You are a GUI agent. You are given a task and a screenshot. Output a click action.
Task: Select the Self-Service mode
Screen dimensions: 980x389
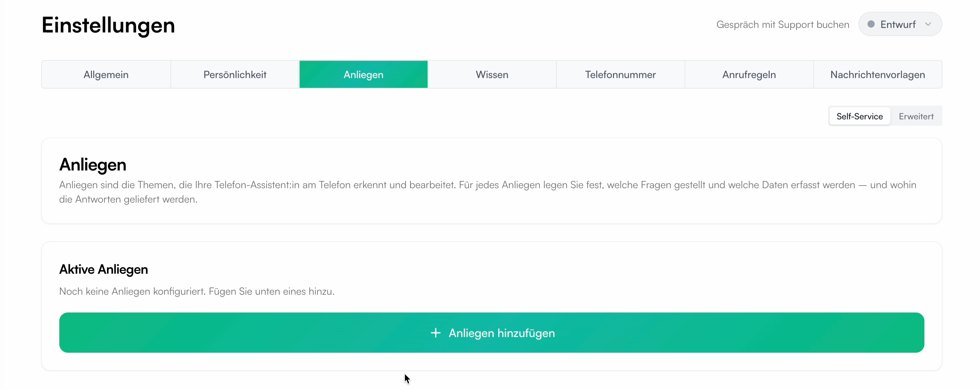pyautogui.click(x=859, y=116)
